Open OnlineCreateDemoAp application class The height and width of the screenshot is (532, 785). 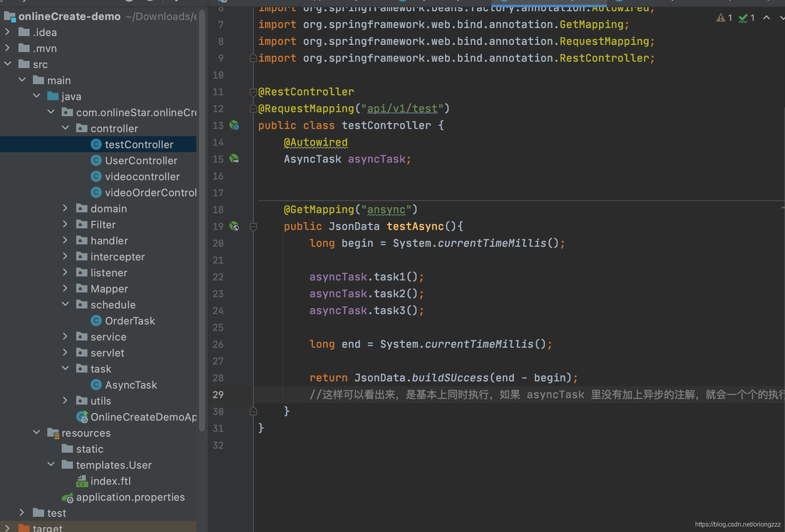[x=144, y=417]
